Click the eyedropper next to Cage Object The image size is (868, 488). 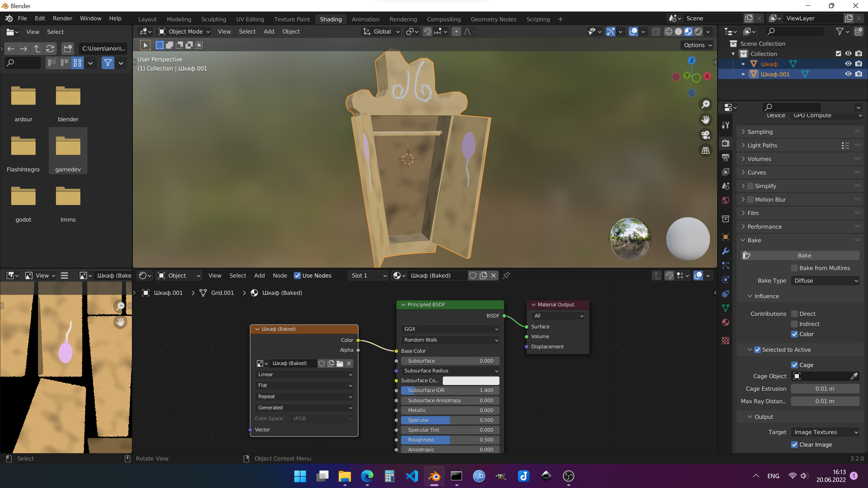click(x=854, y=376)
